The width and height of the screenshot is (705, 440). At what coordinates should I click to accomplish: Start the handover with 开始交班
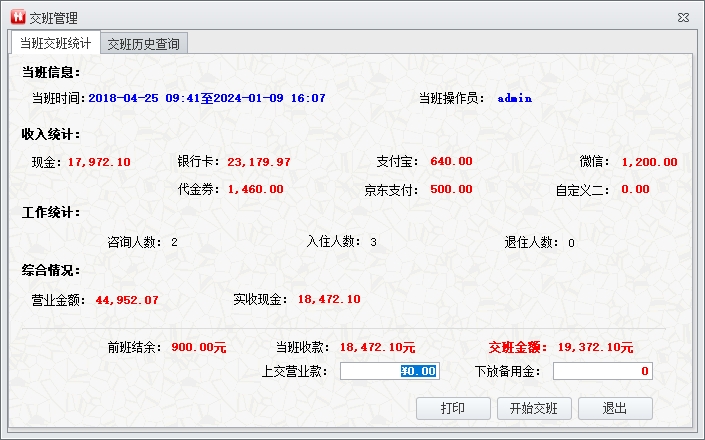pyautogui.click(x=540, y=408)
